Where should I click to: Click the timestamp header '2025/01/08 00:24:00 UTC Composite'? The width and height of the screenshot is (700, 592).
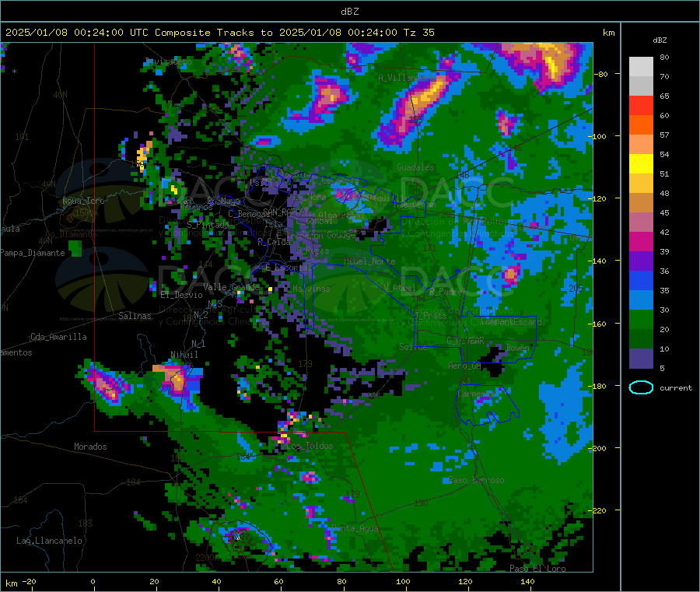[x=107, y=32]
